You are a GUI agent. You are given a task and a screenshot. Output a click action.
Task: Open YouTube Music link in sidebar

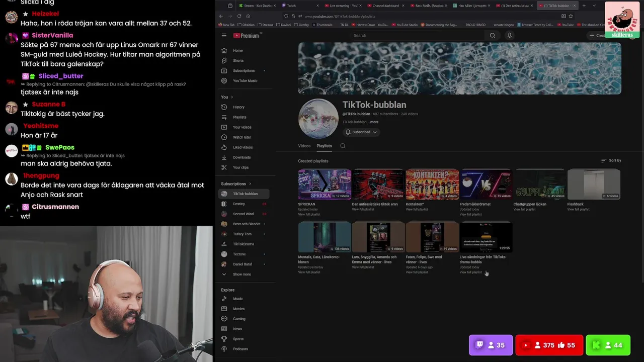click(x=244, y=81)
